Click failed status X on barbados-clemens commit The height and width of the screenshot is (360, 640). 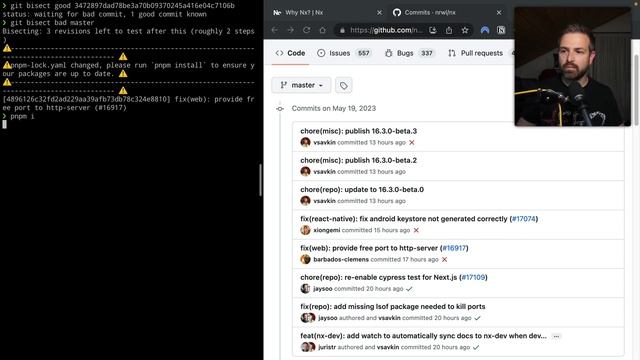(444, 260)
